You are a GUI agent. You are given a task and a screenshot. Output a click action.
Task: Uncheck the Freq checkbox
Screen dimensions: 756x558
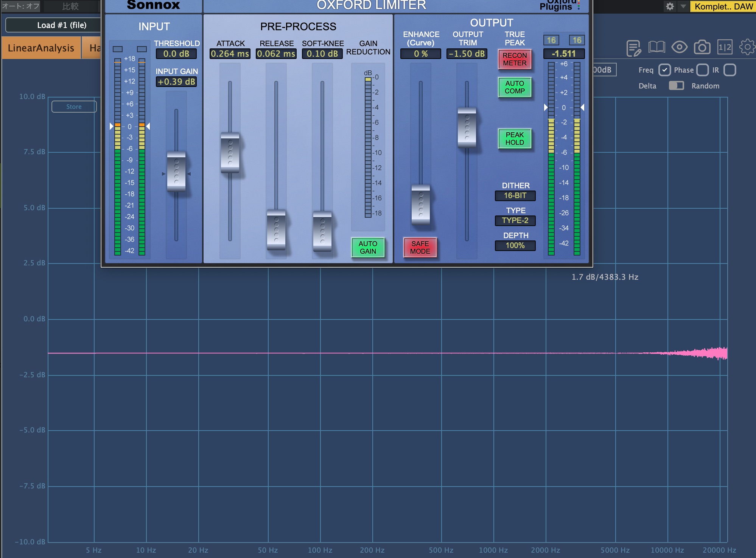664,70
